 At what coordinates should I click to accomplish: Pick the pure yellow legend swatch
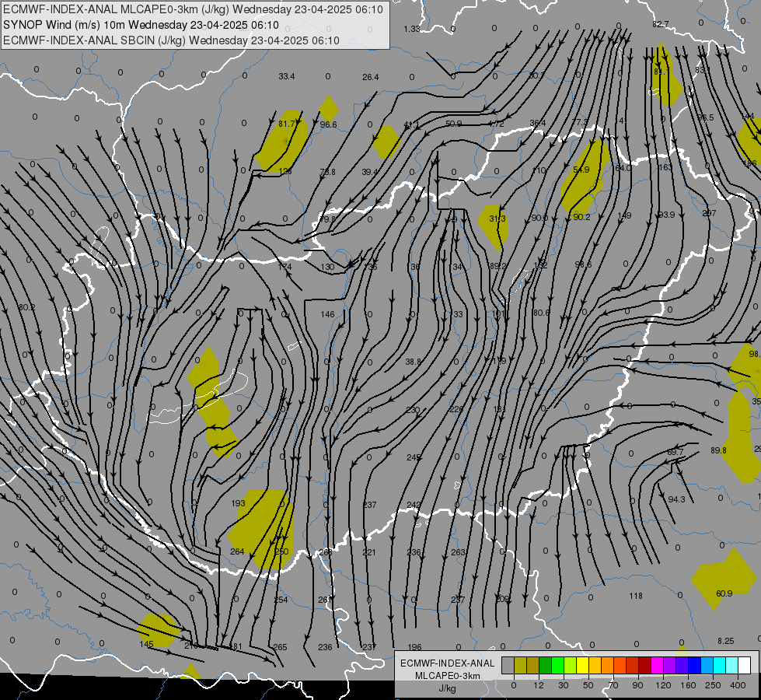click(582, 665)
